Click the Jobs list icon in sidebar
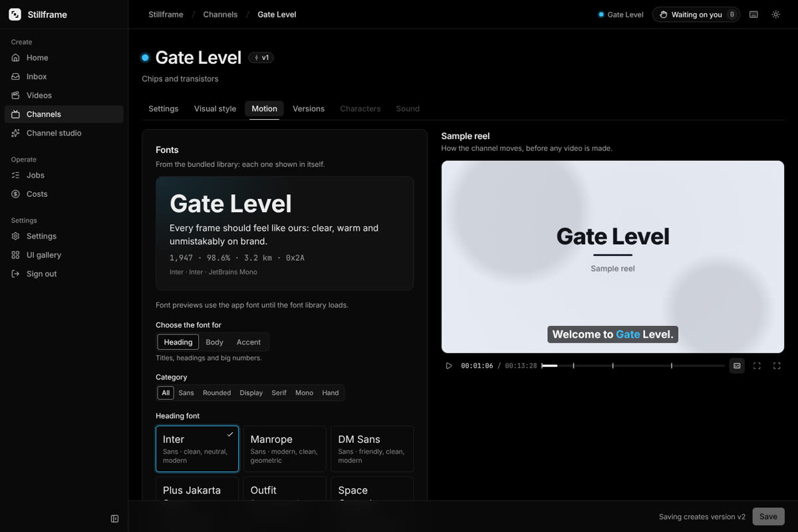 (16, 175)
